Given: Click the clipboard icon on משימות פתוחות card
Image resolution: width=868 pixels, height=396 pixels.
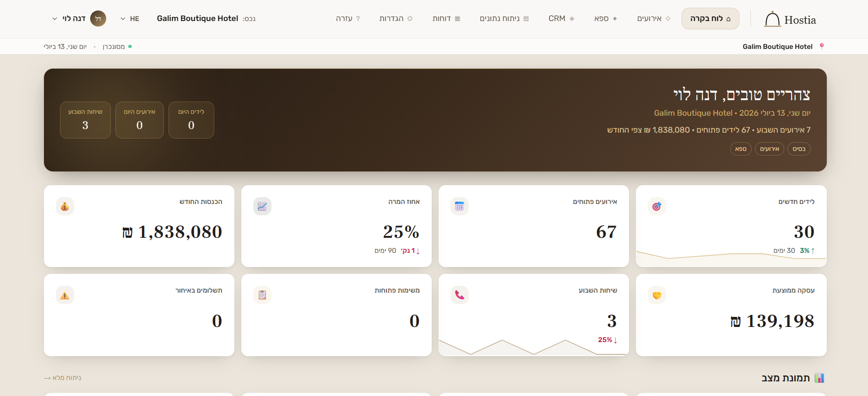Looking at the screenshot, I should tap(262, 295).
